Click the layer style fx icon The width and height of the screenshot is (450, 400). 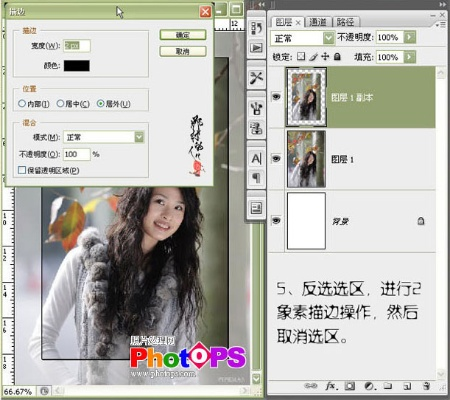(x=331, y=386)
